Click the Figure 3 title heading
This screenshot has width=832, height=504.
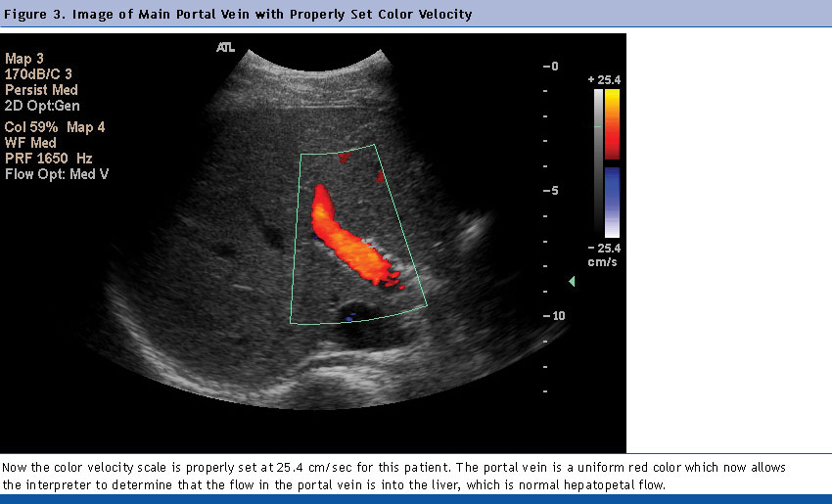pos(238,14)
